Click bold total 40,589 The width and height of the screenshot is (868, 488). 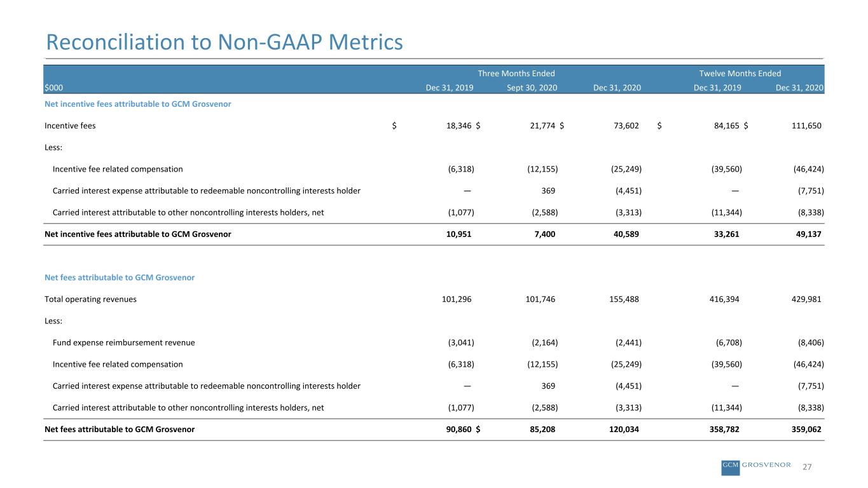[x=625, y=234]
